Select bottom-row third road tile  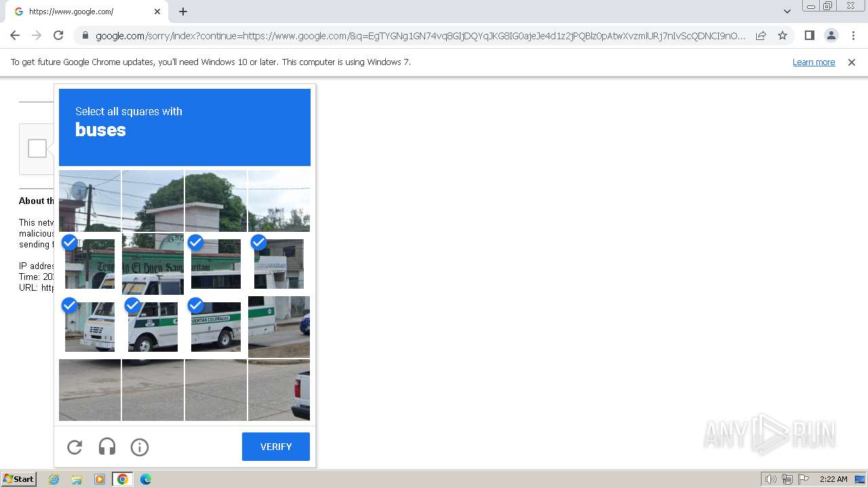point(216,390)
